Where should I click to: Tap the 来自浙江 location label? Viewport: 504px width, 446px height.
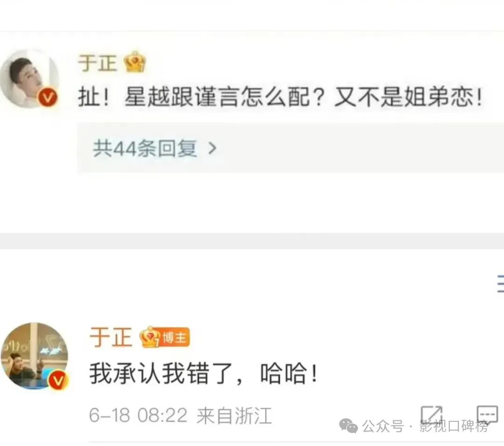click(234, 416)
